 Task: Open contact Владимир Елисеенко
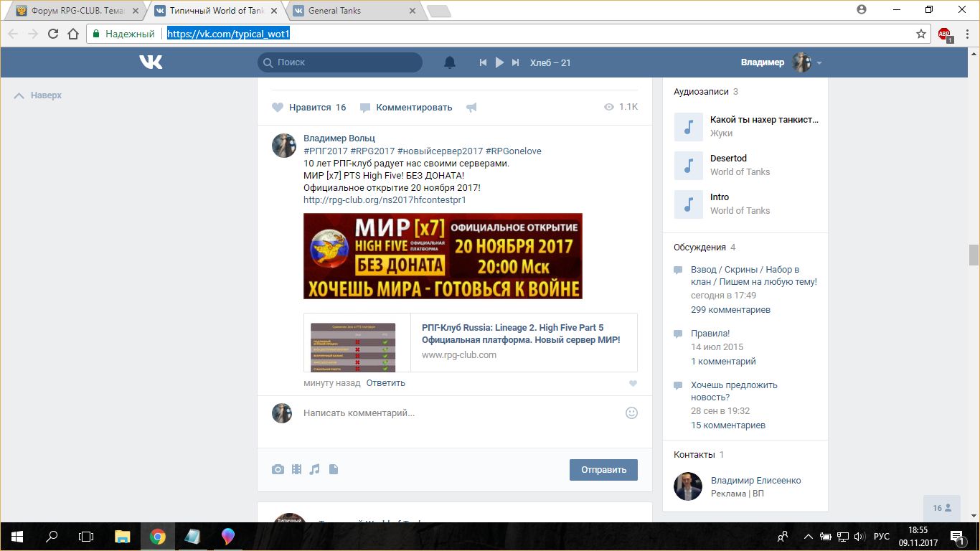point(756,481)
